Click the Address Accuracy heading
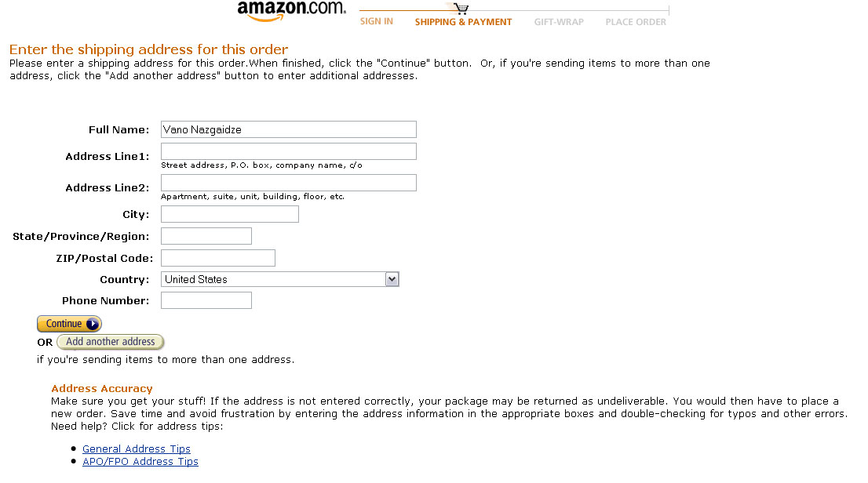Image resolution: width=868 pixels, height=483 pixels. [102, 389]
